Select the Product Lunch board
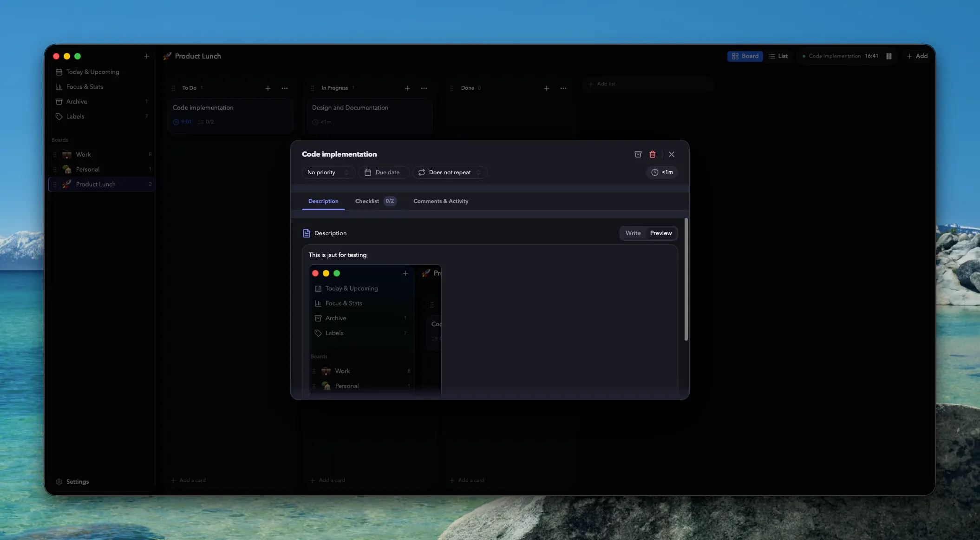Screen dimensions: 980x540 pyautogui.click(x=101, y=184)
